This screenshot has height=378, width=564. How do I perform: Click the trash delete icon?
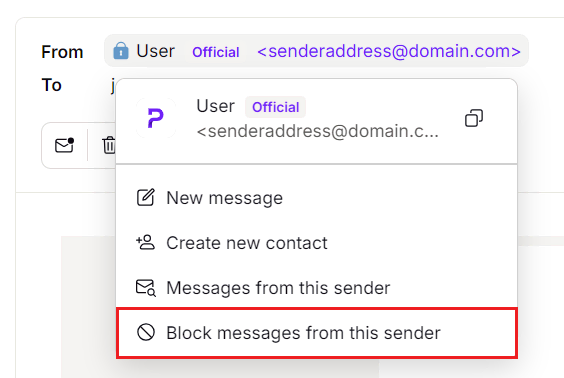[109, 145]
